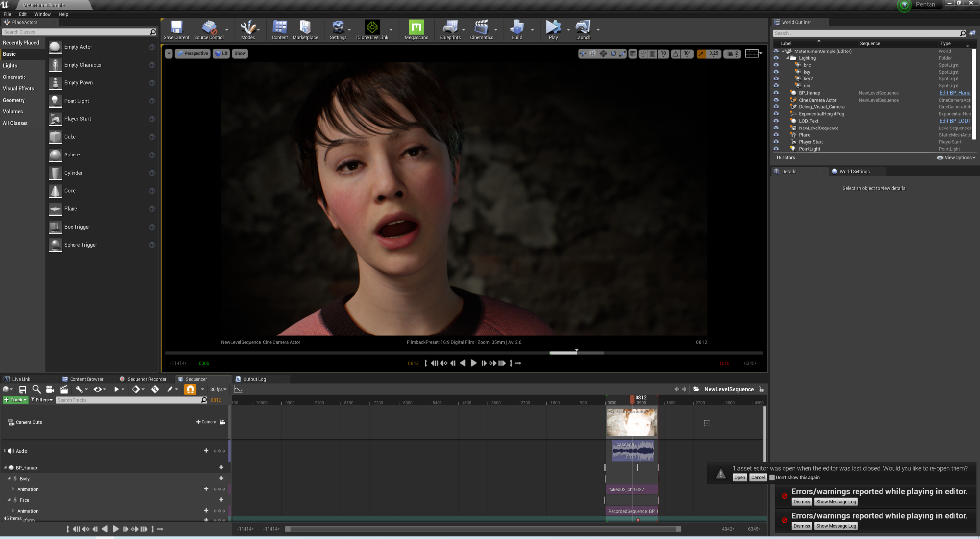Click Cancel on the re-open prompt
980x539 pixels.
(x=758, y=478)
